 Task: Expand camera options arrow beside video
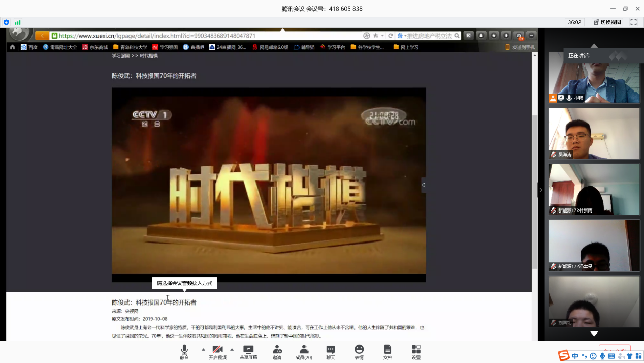click(x=232, y=349)
